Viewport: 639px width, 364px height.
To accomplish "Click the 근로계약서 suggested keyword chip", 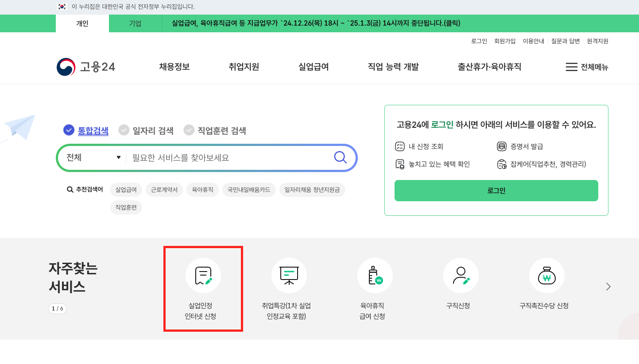I will pyautogui.click(x=164, y=190).
